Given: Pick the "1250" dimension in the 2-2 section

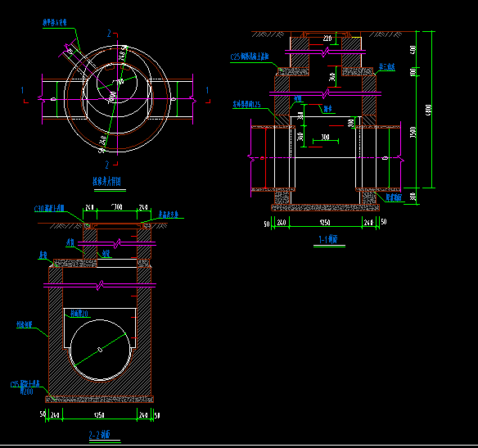Looking at the screenshot, I should (99, 415).
